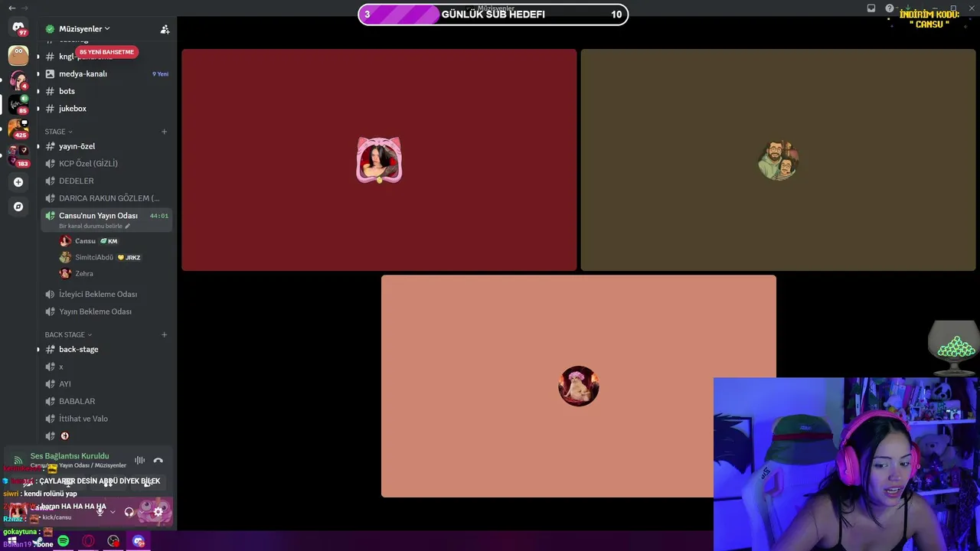The image size is (980, 551).
Task: Toggle microphone mute in user panel
Action: (x=100, y=512)
